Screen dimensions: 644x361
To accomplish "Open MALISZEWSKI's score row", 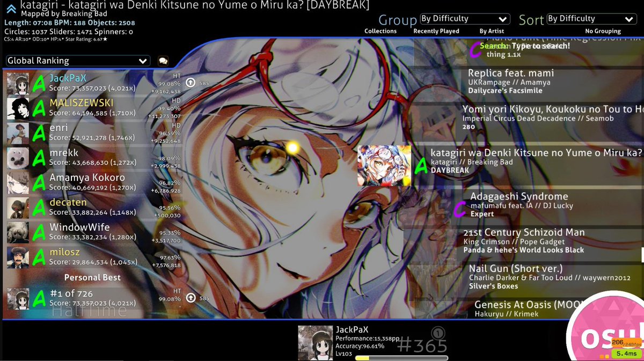I will [x=94, y=109].
